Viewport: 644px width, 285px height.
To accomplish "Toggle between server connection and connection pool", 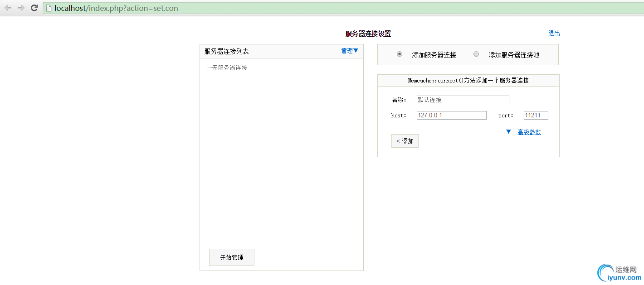I will click(x=476, y=54).
